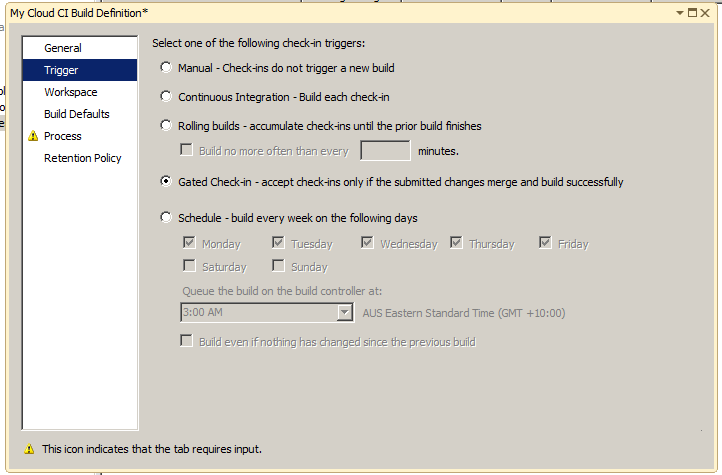Select the Process tab
The width and height of the screenshot is (722, 475).
tap(63, 136)
